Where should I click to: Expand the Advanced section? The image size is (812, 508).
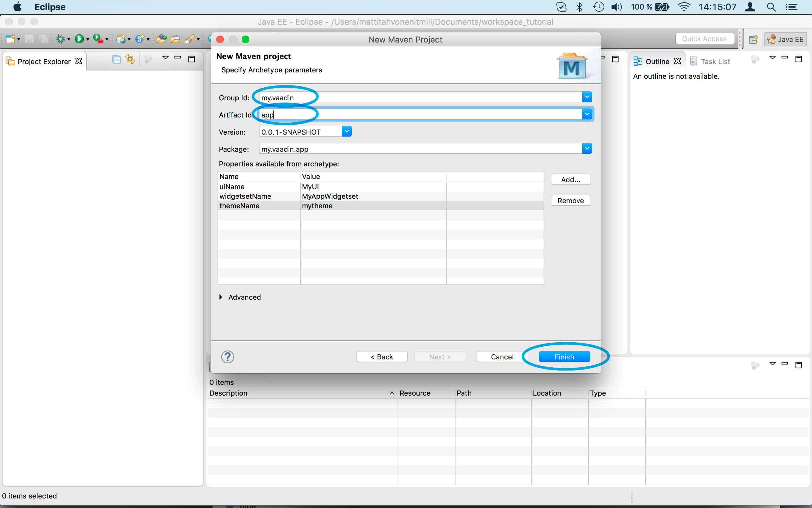coord(221,297)
